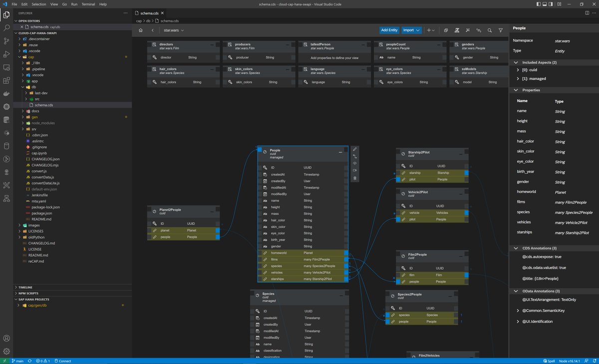Open the Docker view in activity bar

tap(6, 93)
